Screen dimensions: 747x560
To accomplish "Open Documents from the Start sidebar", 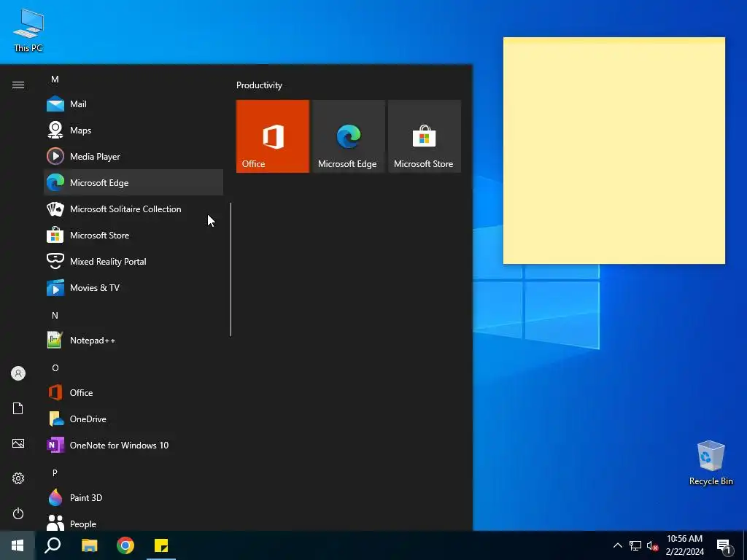I will click(x=18, y=408).
